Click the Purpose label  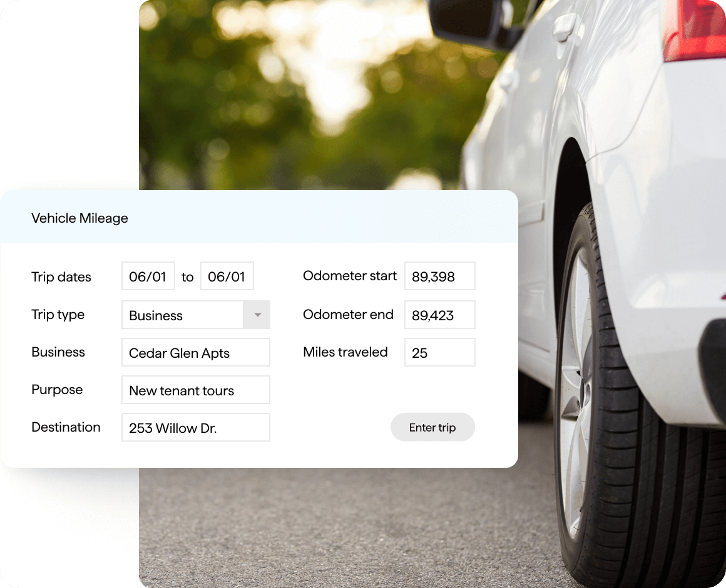coord(57,390)
